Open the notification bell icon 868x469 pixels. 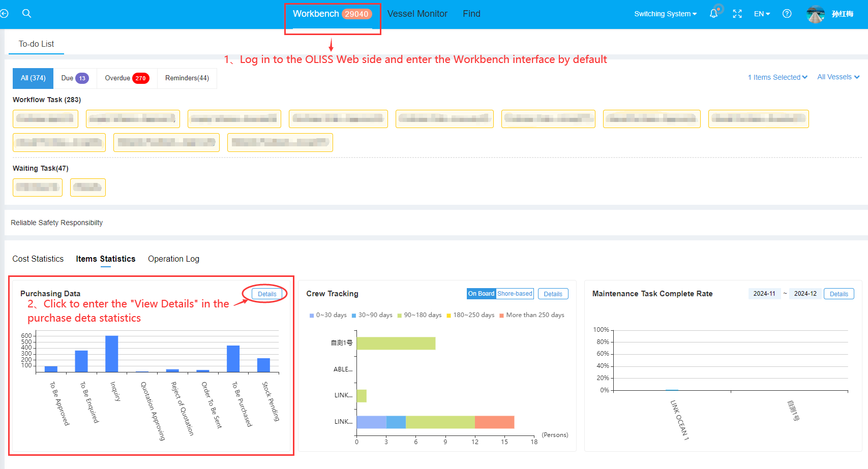pyautogui.click(x=714, y=14)
